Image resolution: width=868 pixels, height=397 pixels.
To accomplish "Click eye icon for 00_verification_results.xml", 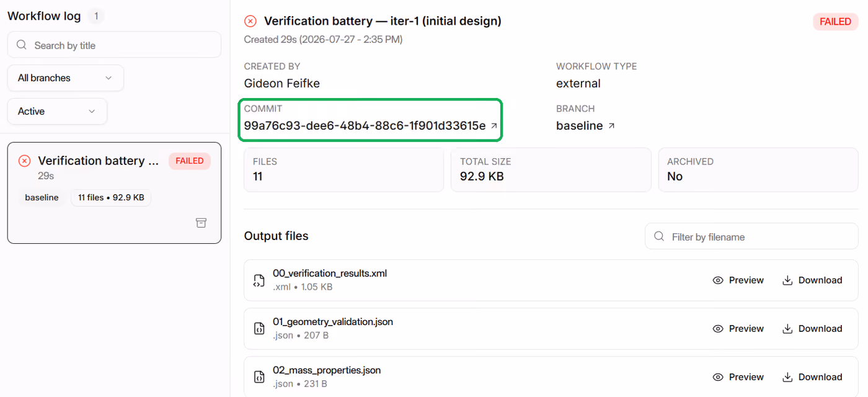I will pos(718,280).
